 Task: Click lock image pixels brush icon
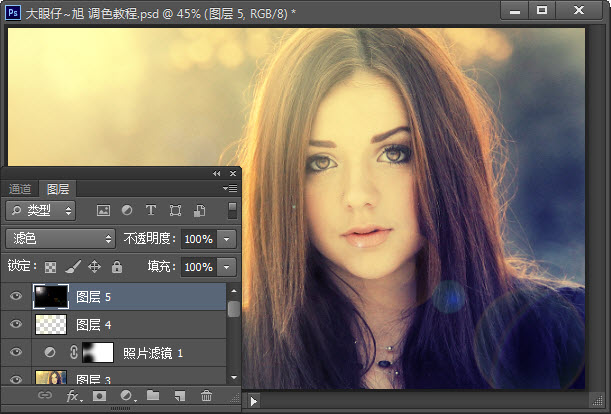coord(72,267)
